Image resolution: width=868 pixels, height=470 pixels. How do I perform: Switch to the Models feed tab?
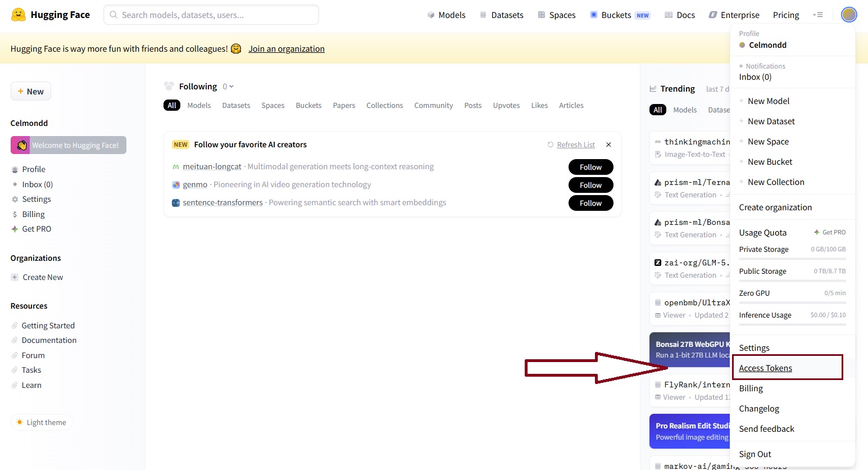pyautogui.click(x=199, y=105)
